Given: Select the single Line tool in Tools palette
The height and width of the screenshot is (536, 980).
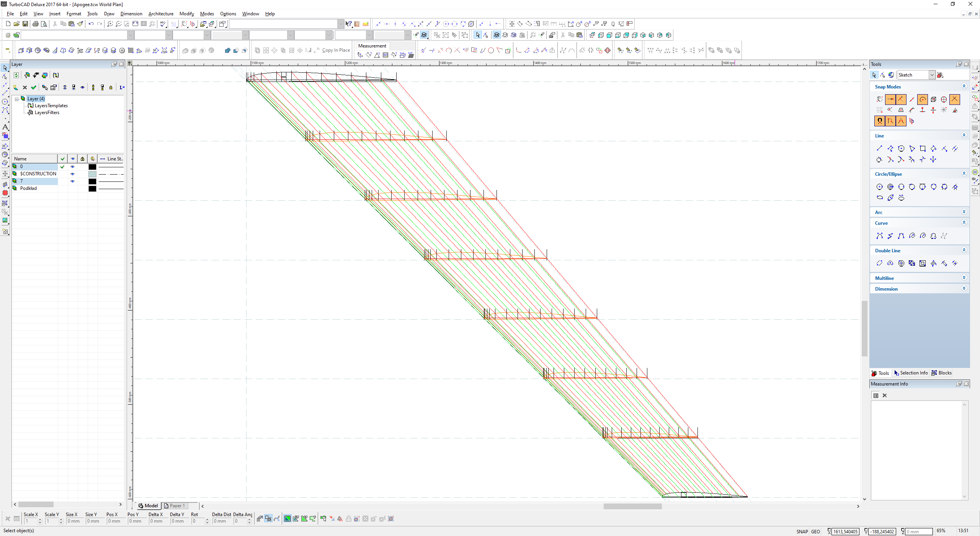Looking at the screenshot, I should [x=879, y=149].
